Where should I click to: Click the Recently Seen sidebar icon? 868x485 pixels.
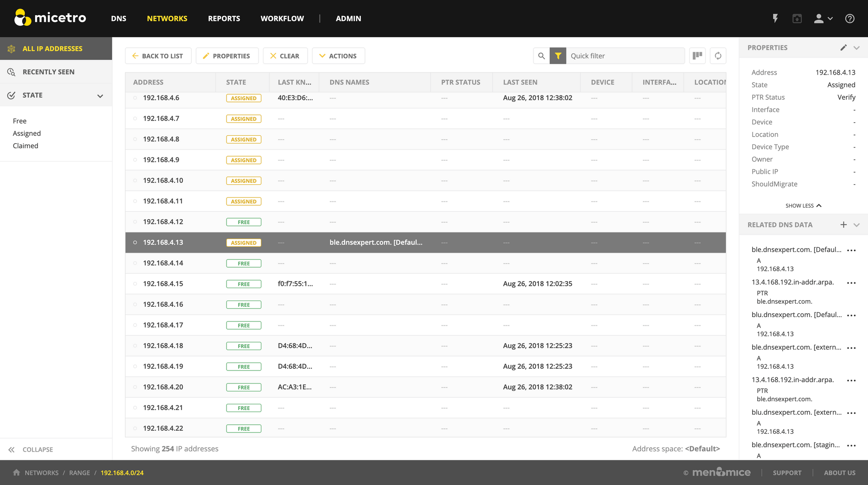click(11, 72)
